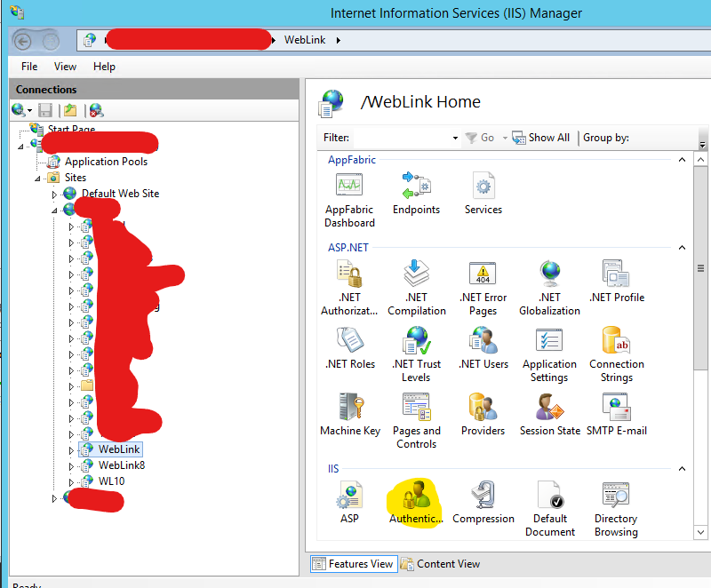Open the Endpoints feature
The width and height of the screenshot is (711, 588).
pos(416,194)
